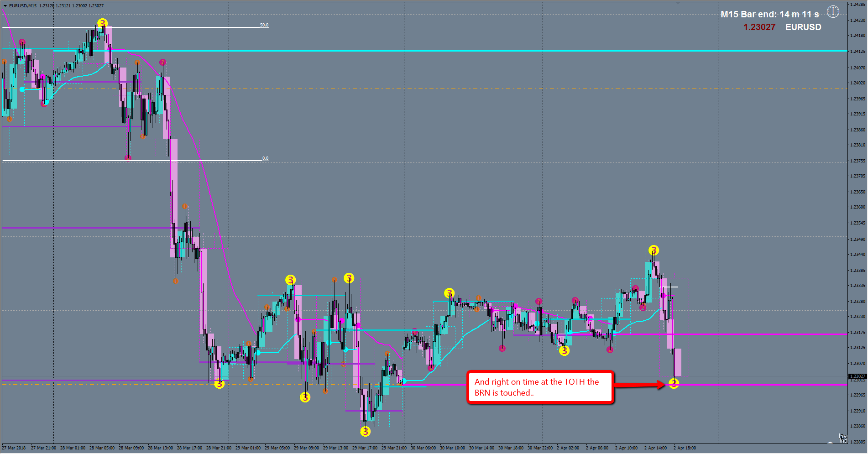Click the 29 Mar 13:00 time label
The image size is (868, 454).
335,448
